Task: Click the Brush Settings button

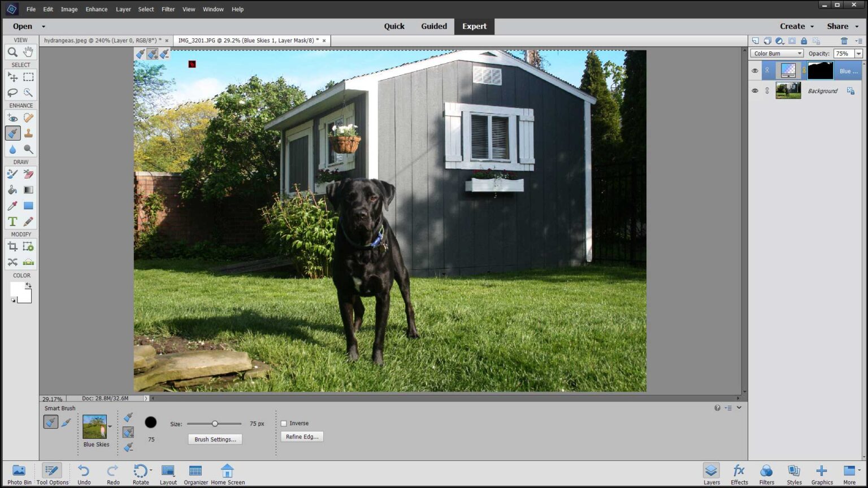Action: (x=215, y=439)
